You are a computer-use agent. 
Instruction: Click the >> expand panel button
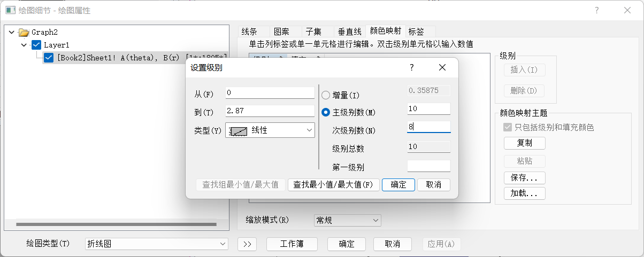(247, 244)
